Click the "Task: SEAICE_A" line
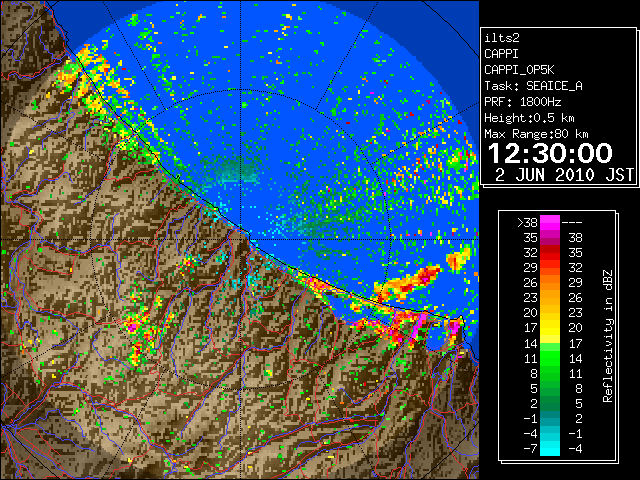Screen dimensions: 640x480 point(533,86)
